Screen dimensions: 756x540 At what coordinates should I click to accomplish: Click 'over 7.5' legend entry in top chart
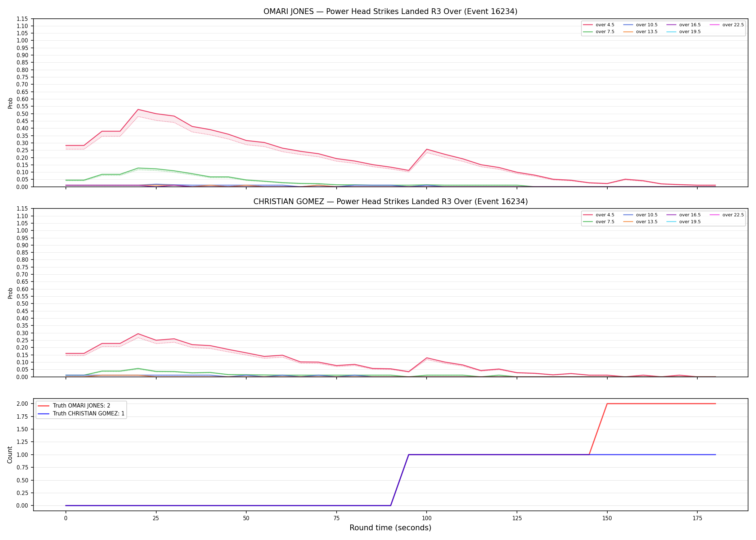(x=599, y=32)
